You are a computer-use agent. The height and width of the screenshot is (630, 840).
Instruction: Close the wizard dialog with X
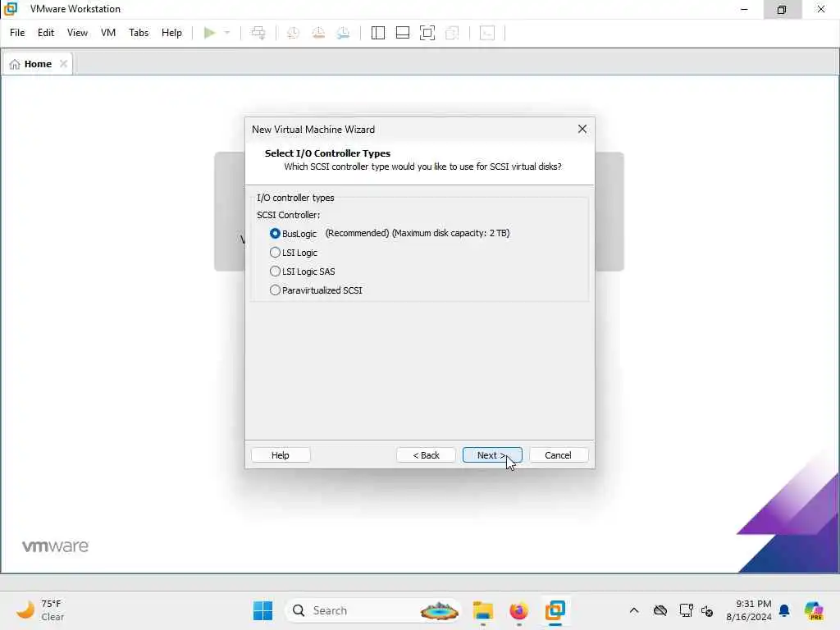582,129
